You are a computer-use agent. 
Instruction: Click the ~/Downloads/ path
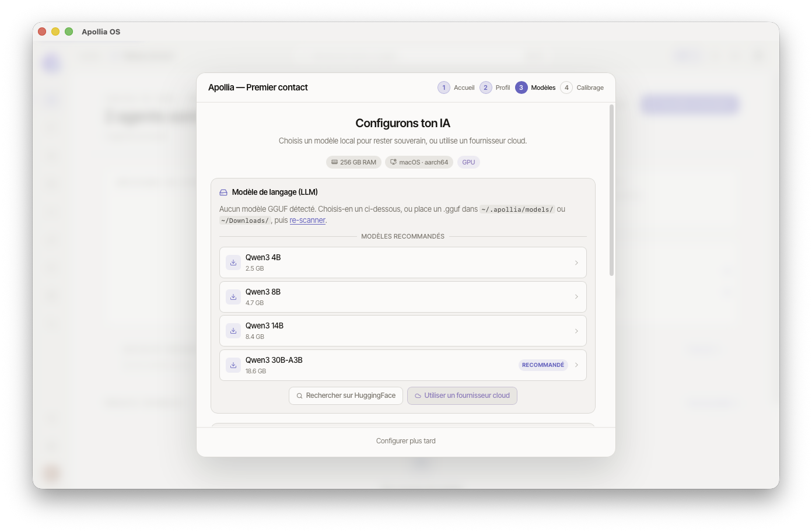(x=245, y=220)
